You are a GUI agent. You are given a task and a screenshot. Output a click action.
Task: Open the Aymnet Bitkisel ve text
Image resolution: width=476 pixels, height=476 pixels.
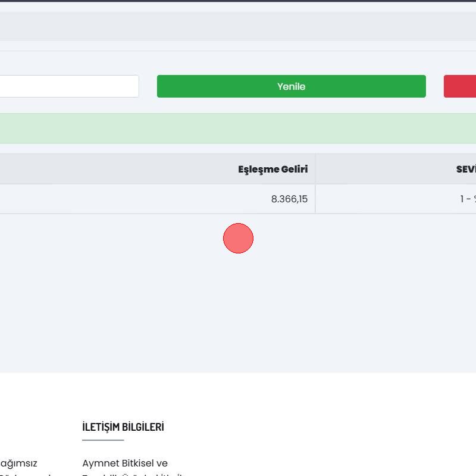[125, 463]
